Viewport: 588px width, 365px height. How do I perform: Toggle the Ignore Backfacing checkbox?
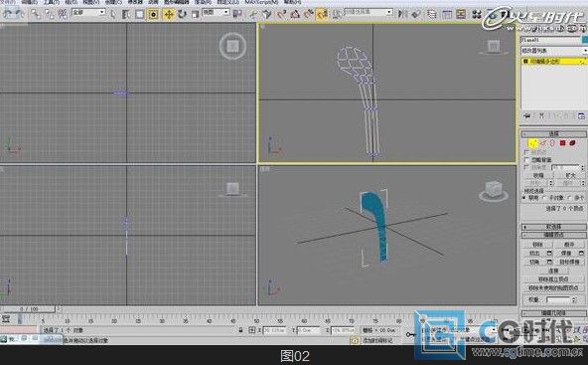pos(526,159)
